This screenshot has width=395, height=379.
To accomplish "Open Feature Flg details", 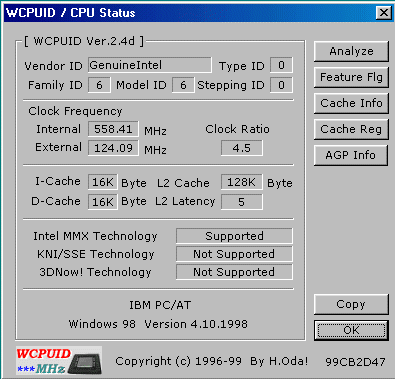I will click(x=351, y=77).
